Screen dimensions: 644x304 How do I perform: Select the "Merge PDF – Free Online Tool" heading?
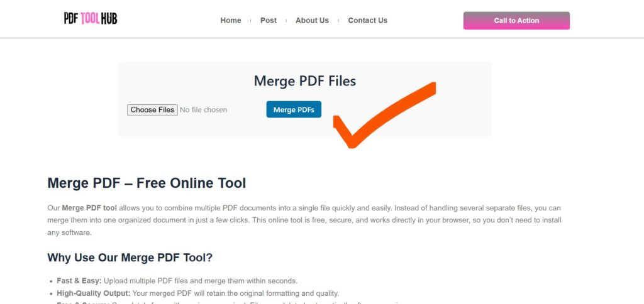point(147,183)
